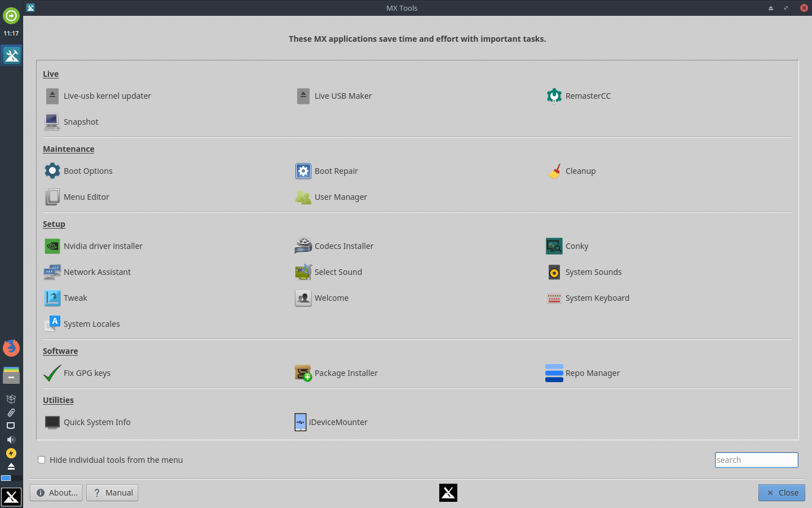812x508 pixels.
Task: Launch Boot Repair
Action: click(x=326, y=171)
